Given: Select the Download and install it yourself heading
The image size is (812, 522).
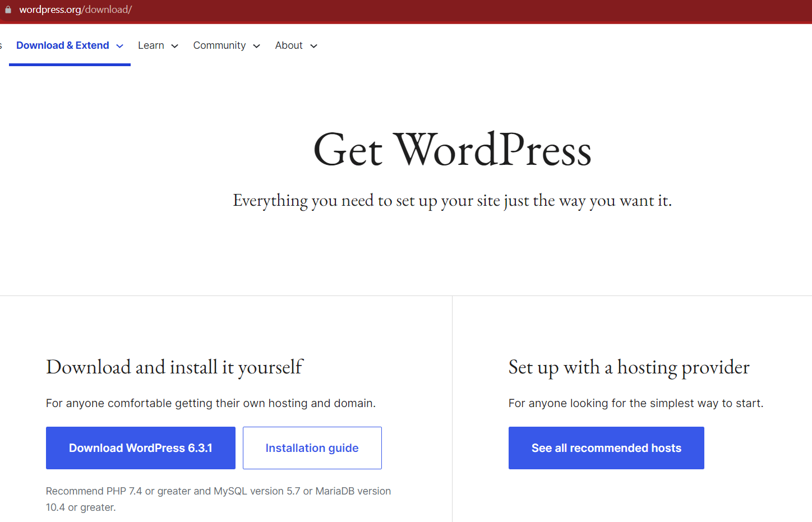Looking at the screenshot, I should tap(174, 367).
